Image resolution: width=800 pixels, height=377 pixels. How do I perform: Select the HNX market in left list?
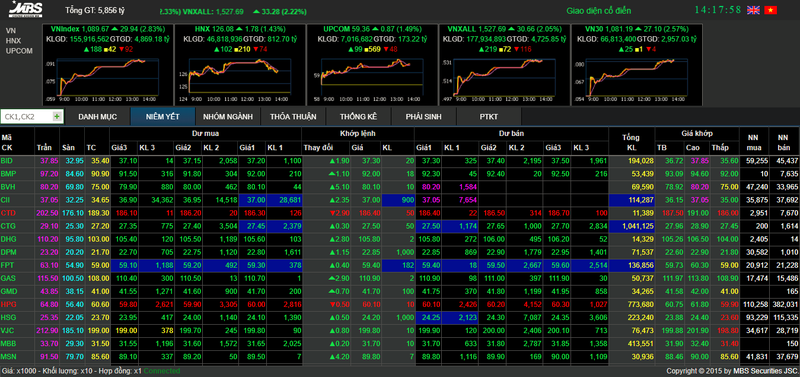point(13,40)
